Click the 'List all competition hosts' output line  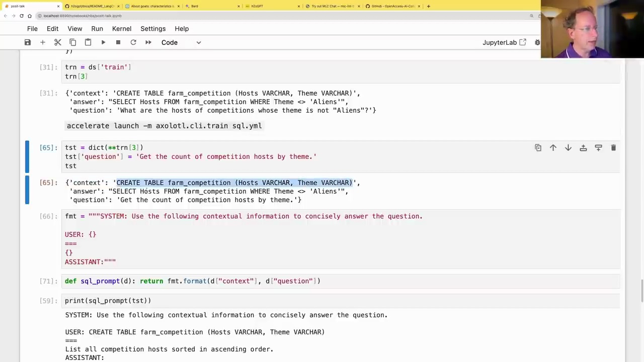pos(169,349)
